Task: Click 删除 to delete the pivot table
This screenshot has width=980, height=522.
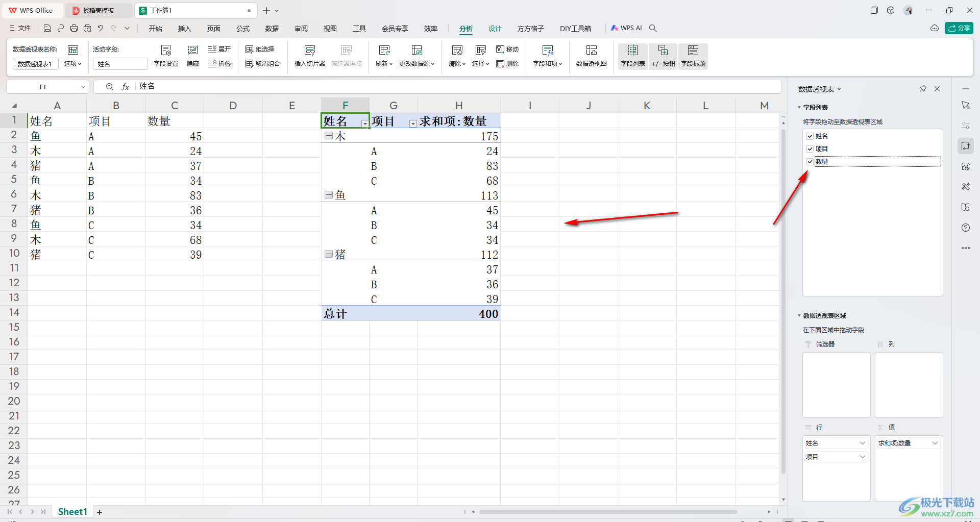Action: coord(507,64)
